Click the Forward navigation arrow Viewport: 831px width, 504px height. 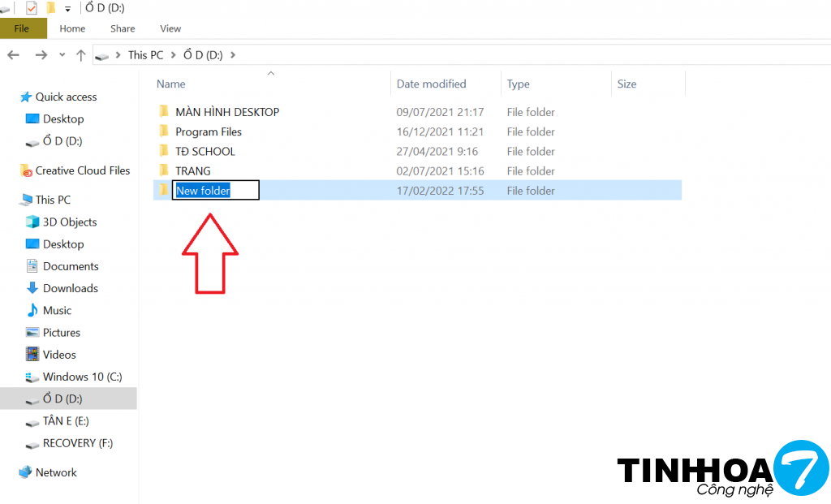click(x=41, y=55)
